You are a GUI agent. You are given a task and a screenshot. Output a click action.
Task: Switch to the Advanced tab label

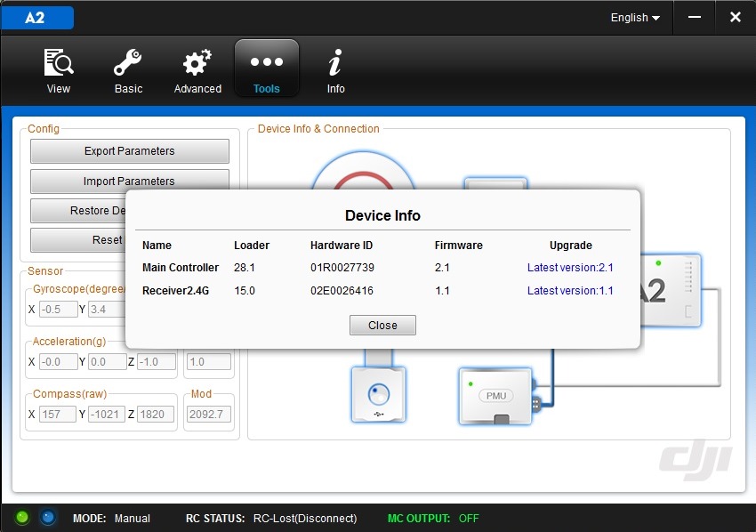(197, 89)
